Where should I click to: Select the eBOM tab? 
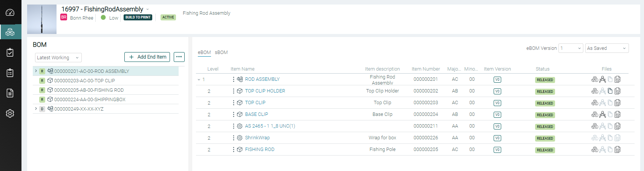coord(204,52)
